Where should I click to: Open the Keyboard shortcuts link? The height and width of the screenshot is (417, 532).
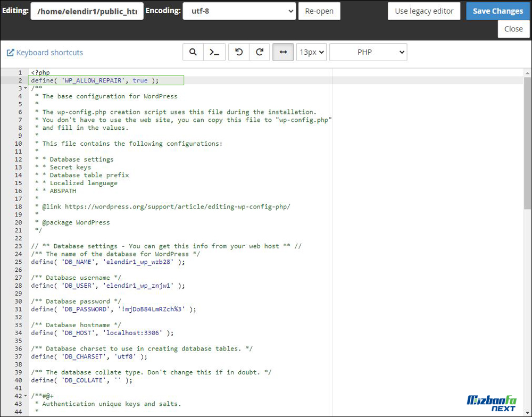pyautogui.click(x=49, y=53)
